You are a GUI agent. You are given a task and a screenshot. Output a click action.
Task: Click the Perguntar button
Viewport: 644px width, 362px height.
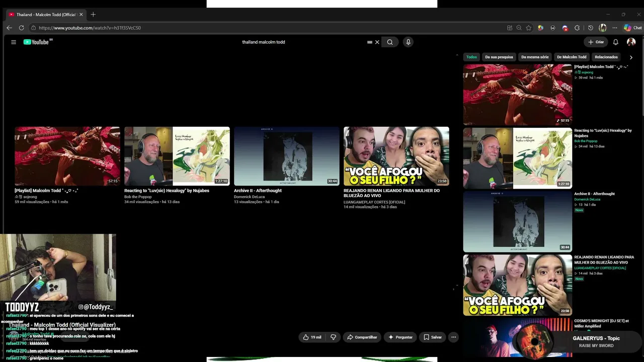400,337
